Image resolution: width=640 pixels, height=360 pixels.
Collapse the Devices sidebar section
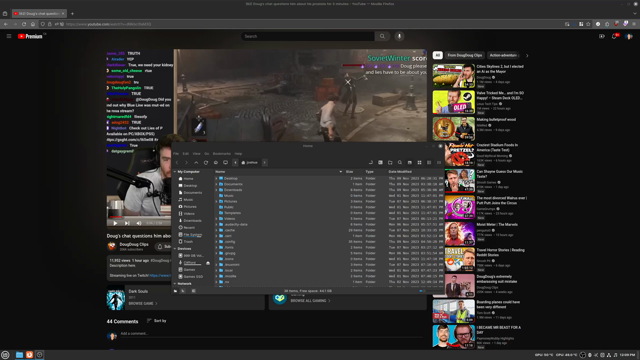click(175, 249)
